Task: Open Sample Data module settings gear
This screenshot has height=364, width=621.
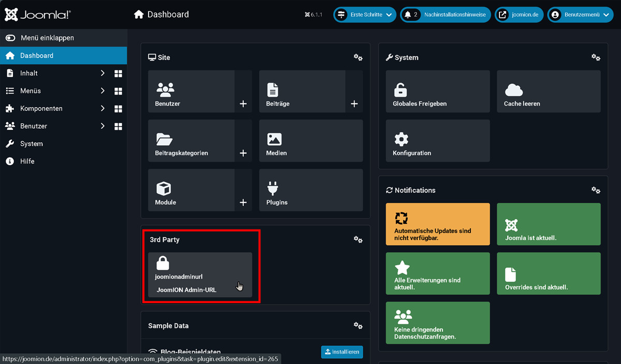Action: [x=358, y=325]
